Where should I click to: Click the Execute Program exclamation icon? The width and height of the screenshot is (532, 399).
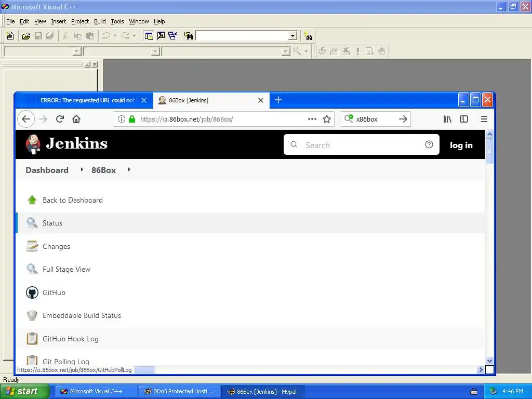click(x=357, y=51)
